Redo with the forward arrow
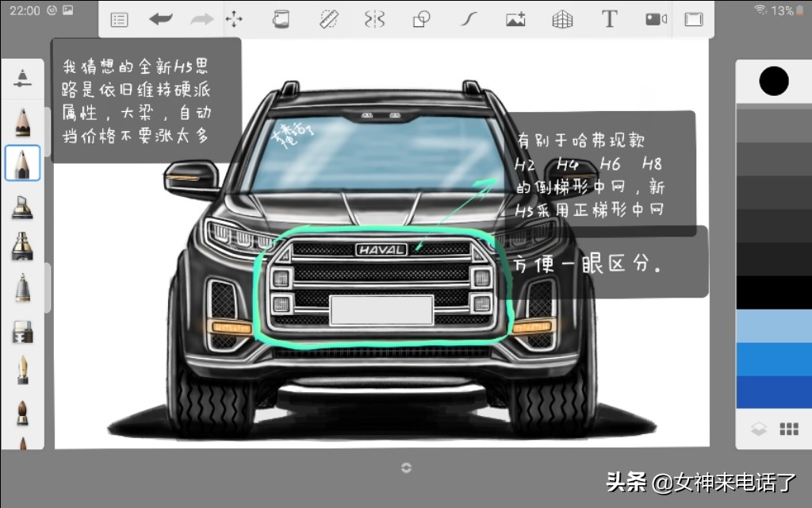This screenshot has width=812, height=508. pos(201,20)
